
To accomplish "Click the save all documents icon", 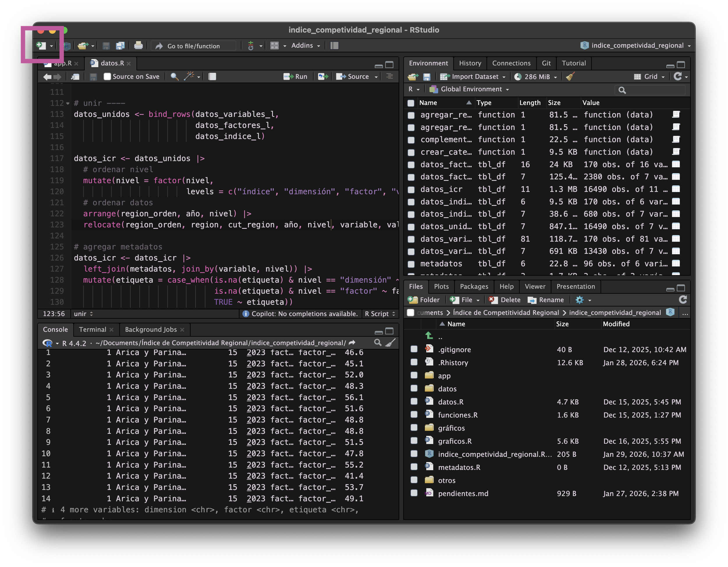I will (x=120, y=46).
